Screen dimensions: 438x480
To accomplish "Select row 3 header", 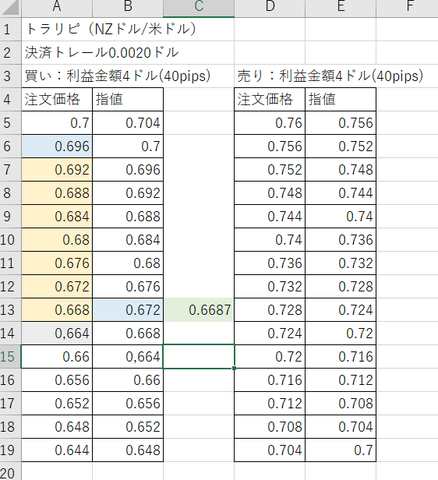I will tap(11, 76).
